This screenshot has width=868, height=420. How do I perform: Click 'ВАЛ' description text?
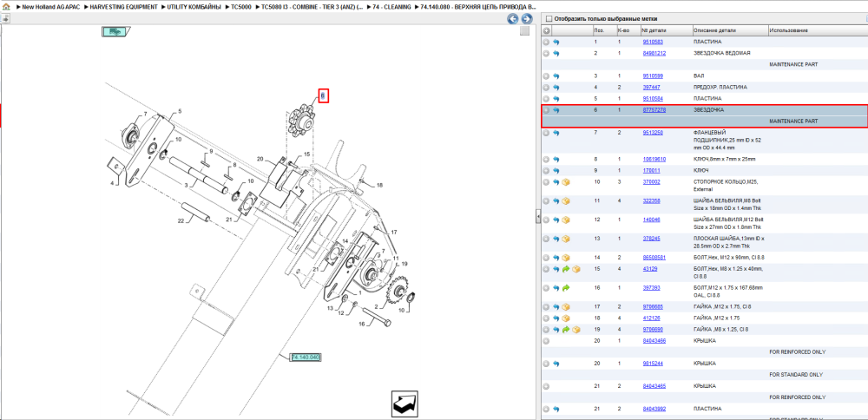(699, 75)
